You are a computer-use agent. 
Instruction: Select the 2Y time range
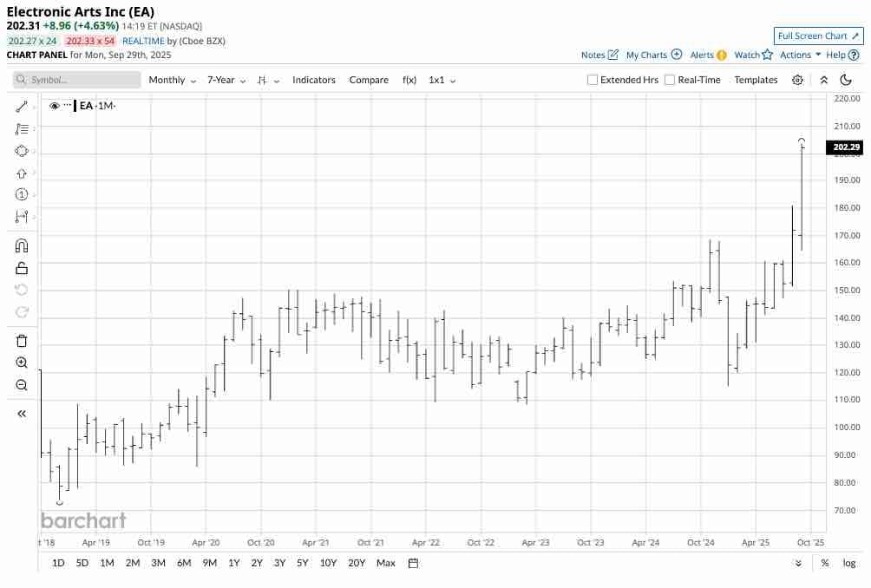(257, 563)
